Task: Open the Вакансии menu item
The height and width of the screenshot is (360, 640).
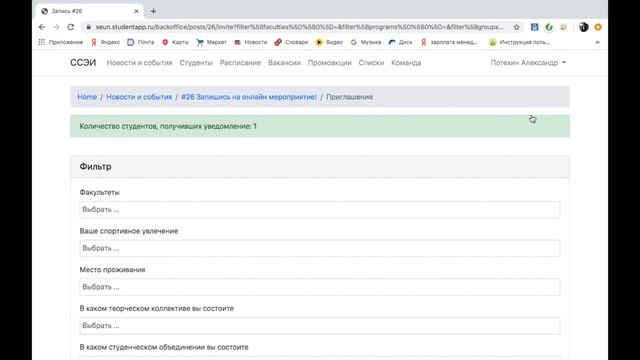Action: click(284, 62)
